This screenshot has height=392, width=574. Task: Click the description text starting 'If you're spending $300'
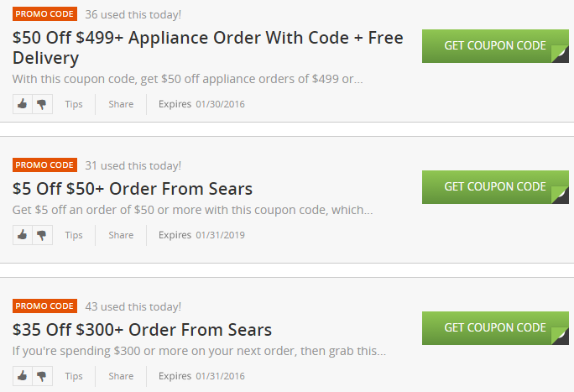199,351
